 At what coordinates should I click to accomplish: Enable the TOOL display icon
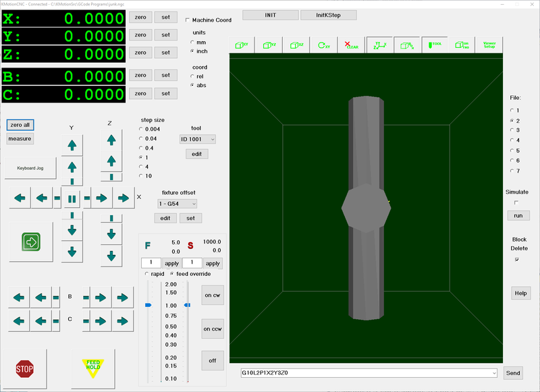434,45
